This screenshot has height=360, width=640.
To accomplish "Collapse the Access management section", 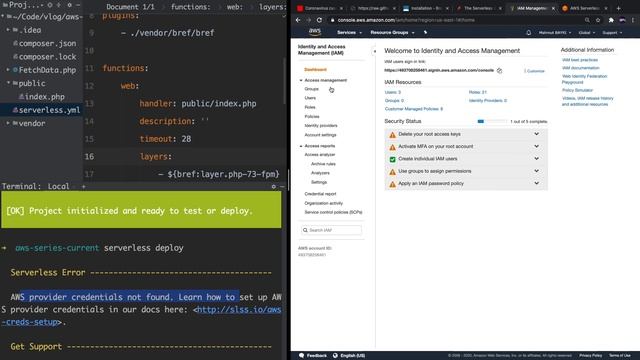I will pyautogui.click(x=301, y=80).
